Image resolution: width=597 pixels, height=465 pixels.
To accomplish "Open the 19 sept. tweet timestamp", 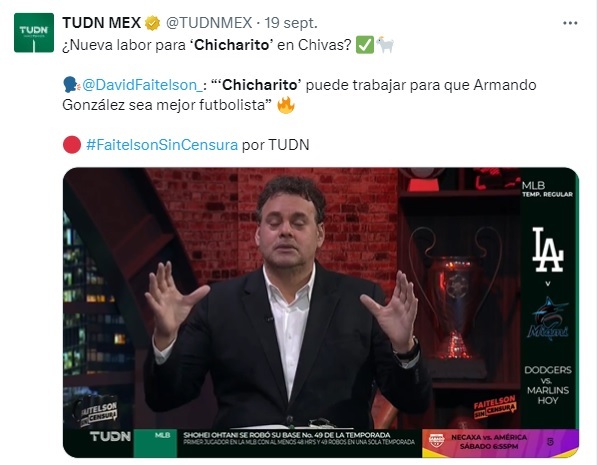I will 291,23.
